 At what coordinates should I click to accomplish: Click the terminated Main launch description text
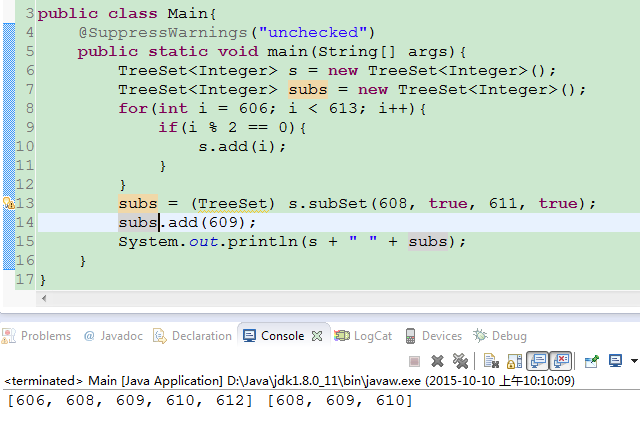(x=289, y=381)
